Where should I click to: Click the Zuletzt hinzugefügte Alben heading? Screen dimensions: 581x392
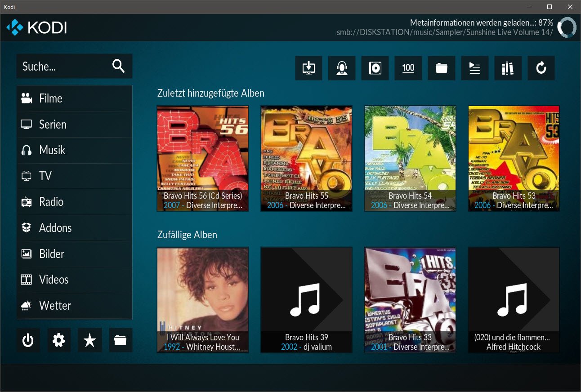(211, 94)
